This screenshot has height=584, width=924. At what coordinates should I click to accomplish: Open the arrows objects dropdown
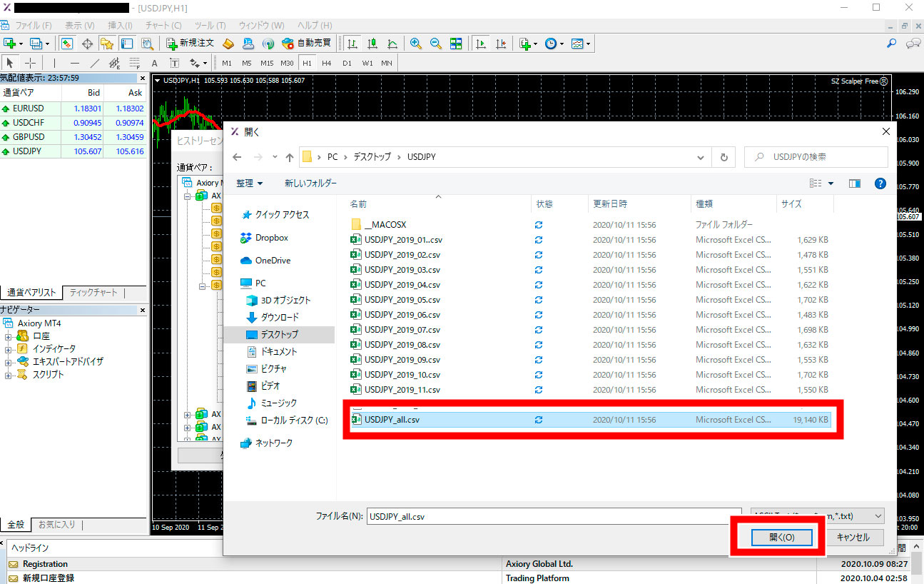point(198,63)
